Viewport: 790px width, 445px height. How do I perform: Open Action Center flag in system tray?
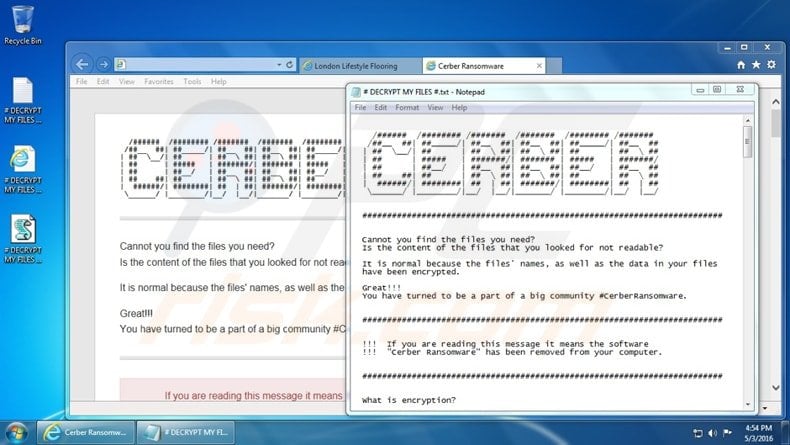pos(727,433)
